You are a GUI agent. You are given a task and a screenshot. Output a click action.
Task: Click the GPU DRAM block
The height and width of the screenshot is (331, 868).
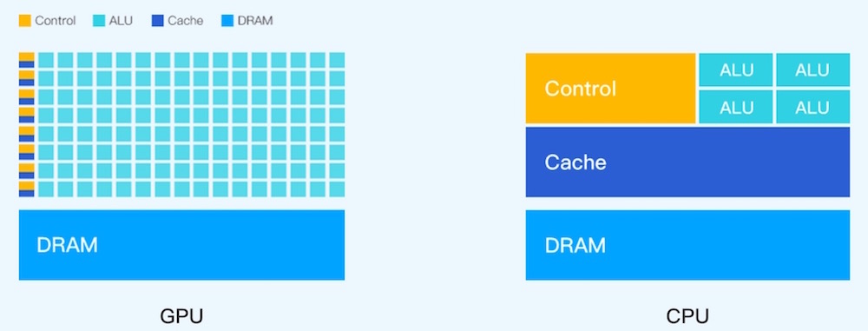(x=181, y=245)
